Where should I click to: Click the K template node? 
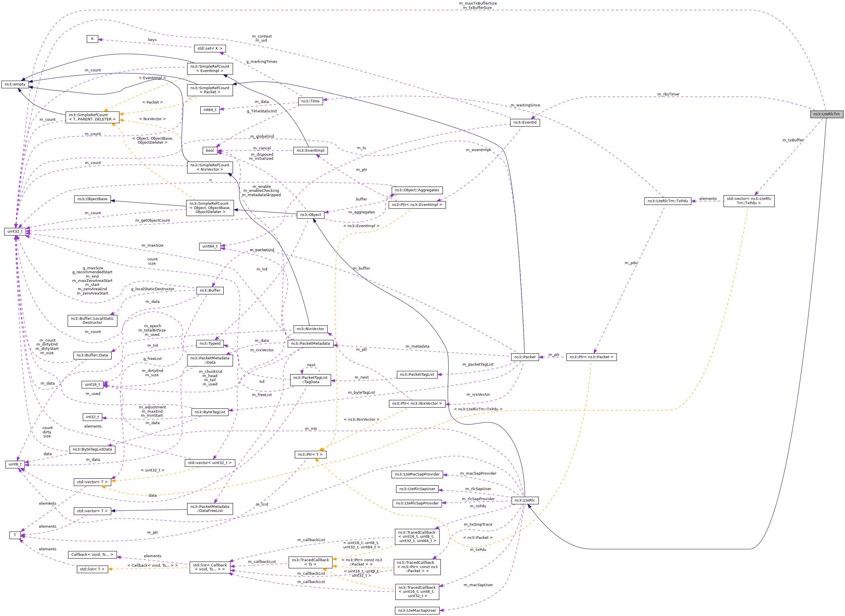point(92,39)
